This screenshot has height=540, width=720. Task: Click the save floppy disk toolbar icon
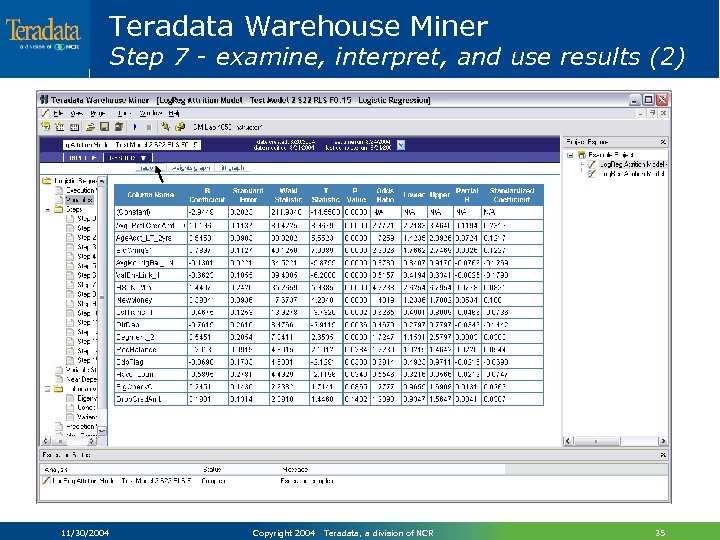tap(104, 127)
